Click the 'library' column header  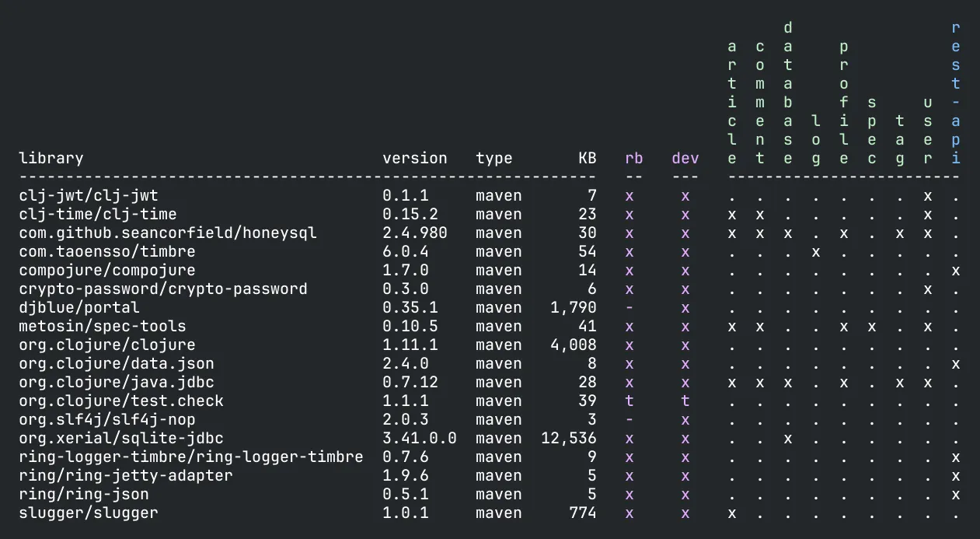pyautogui.click(x=51, y=159)
